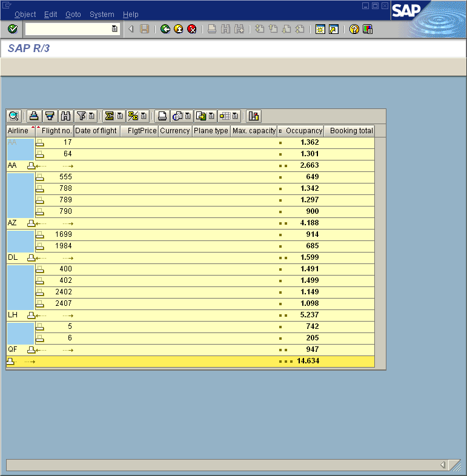Click the Set Filter funnel icon
The image size is (467, 476).
click(81, 116)
